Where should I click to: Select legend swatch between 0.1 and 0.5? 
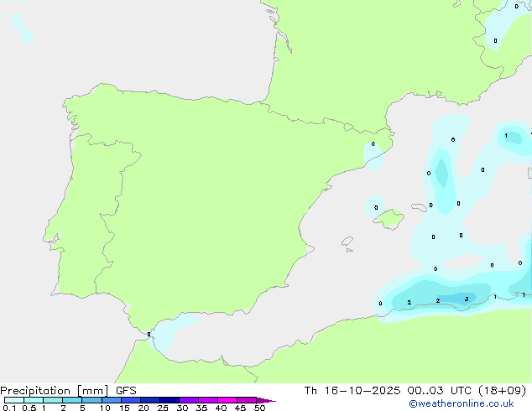(14, 400)
